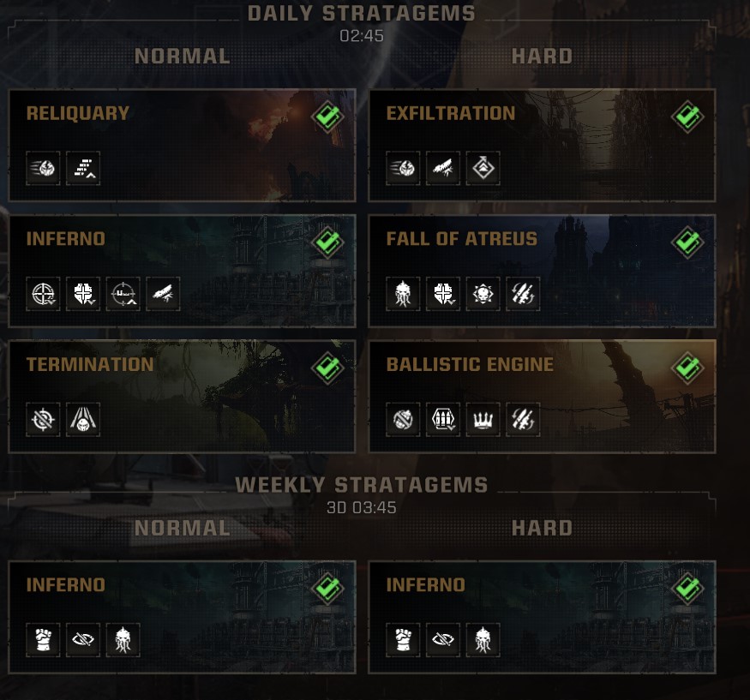750x700 pixels.
Task: Click the Weekly Stratagems timer 3D 03:45
Action: point(361,507)
